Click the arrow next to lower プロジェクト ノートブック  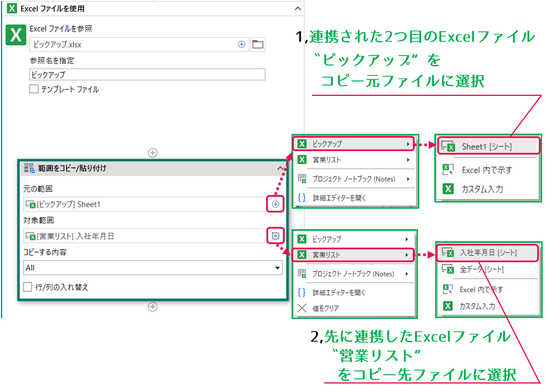click(x=407, y=274)
